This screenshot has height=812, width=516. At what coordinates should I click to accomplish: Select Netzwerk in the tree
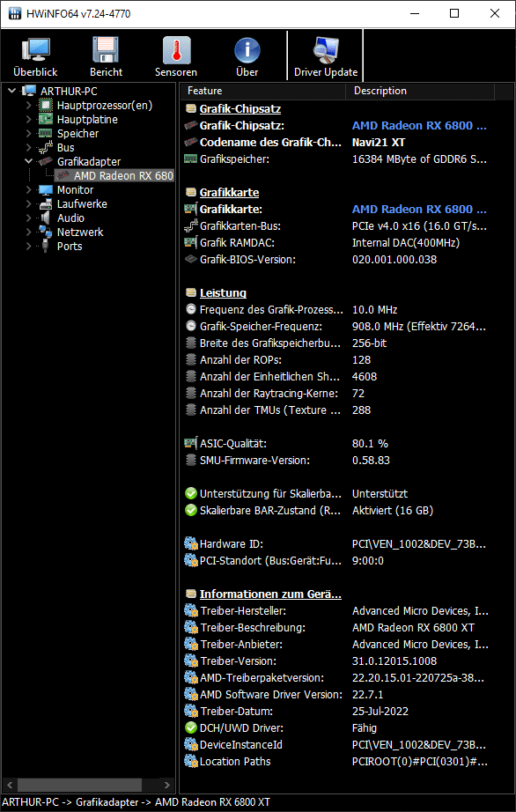pos(80,232)
